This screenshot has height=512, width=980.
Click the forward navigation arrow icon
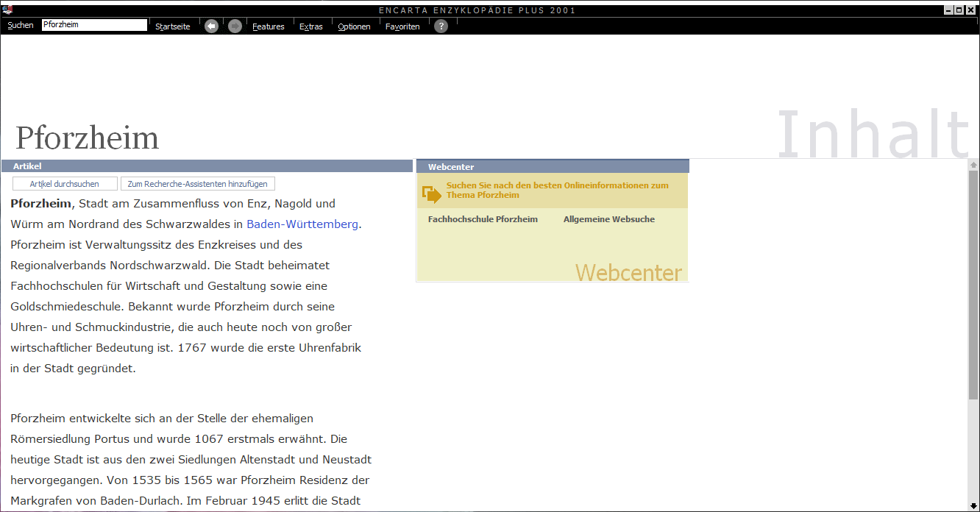(235, 26)
